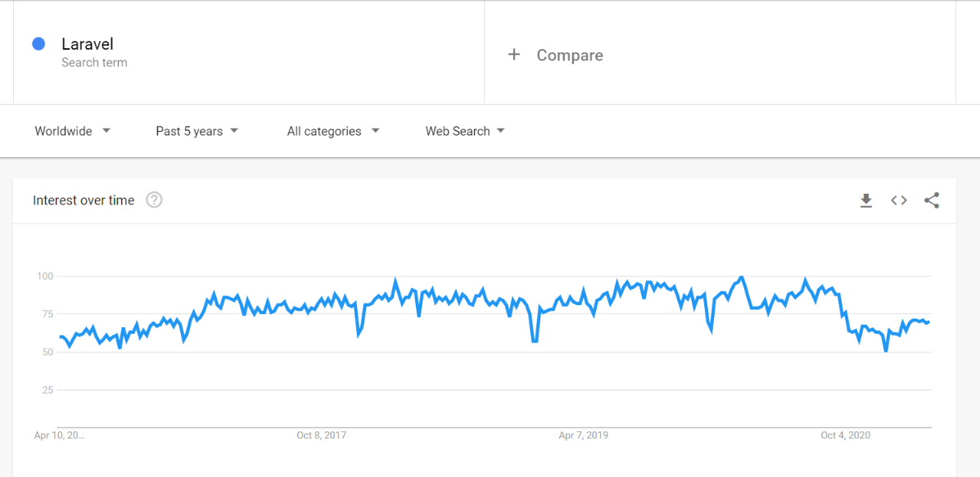Click the Apr 7, 2019 axis label
Screen dimensions: 980x477
coord(583,435)
